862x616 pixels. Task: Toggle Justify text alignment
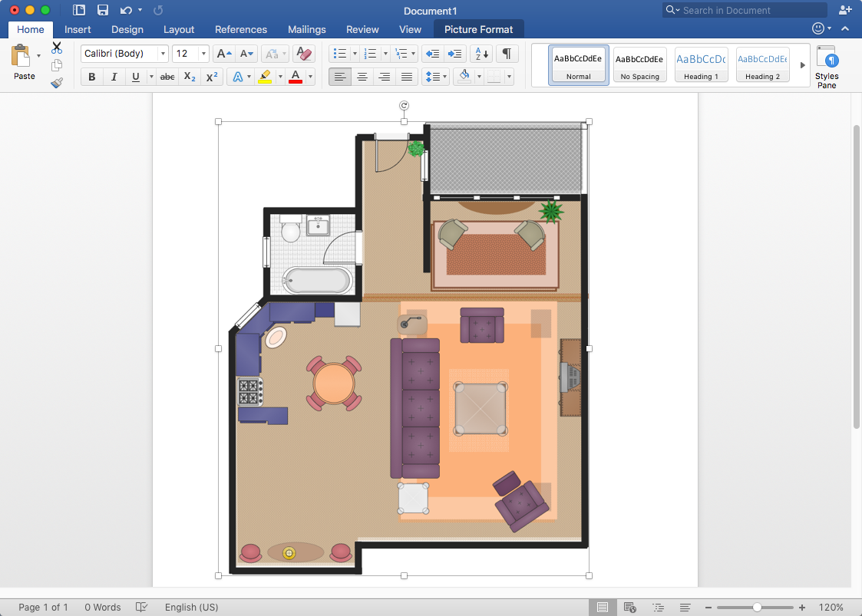point(407,77)
